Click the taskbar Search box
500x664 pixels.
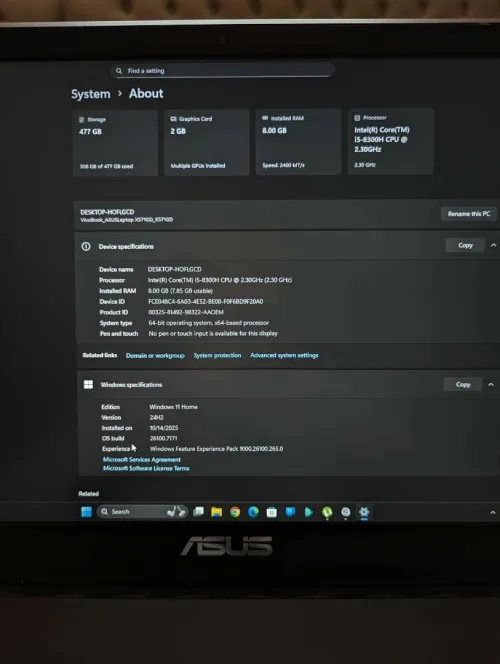pos(142,512)
